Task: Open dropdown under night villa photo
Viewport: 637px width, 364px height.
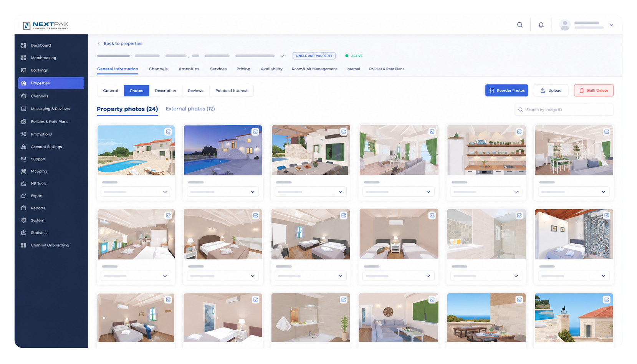Action: click(x=223, y=192)
